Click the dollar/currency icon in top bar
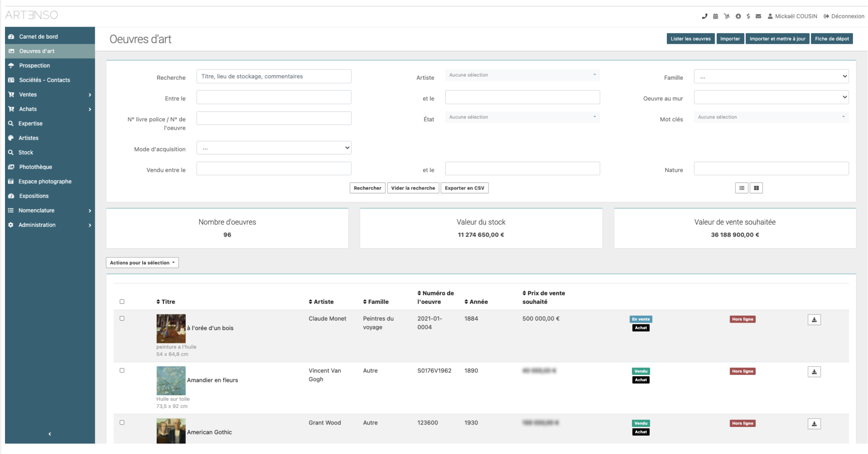868x454 pixels. click(749, 15)
